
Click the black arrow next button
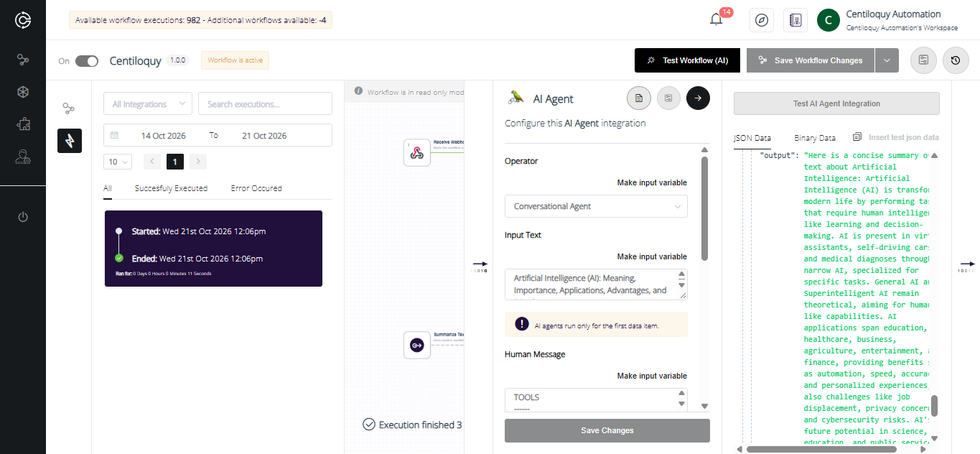[x=698, y=98]
